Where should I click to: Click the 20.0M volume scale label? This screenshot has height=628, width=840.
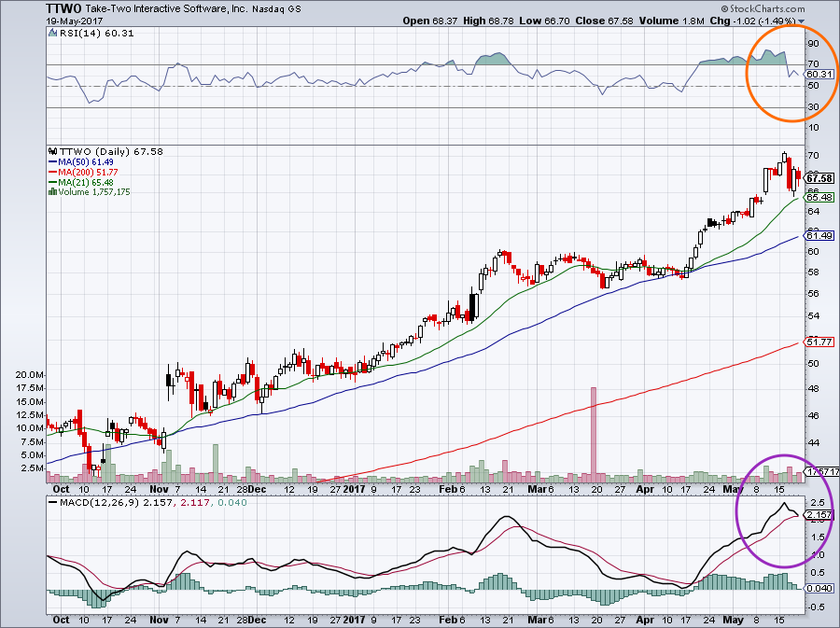[x=30, y=375]
